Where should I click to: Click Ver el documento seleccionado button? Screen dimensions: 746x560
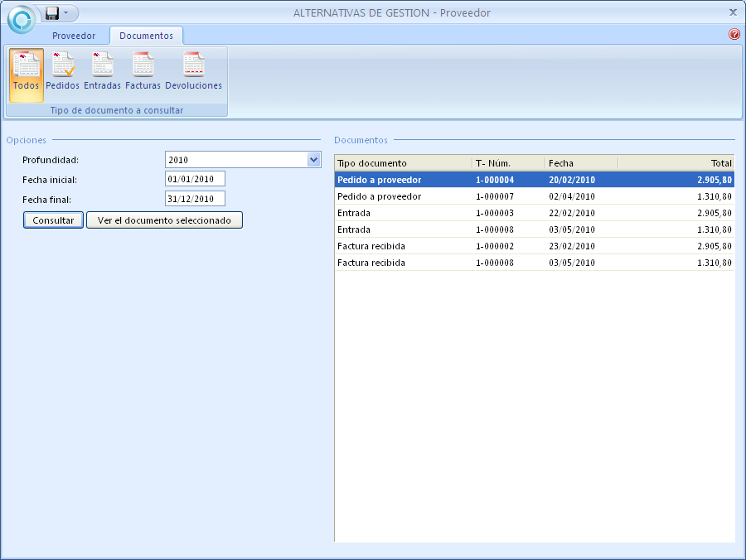tap(164, 220)
